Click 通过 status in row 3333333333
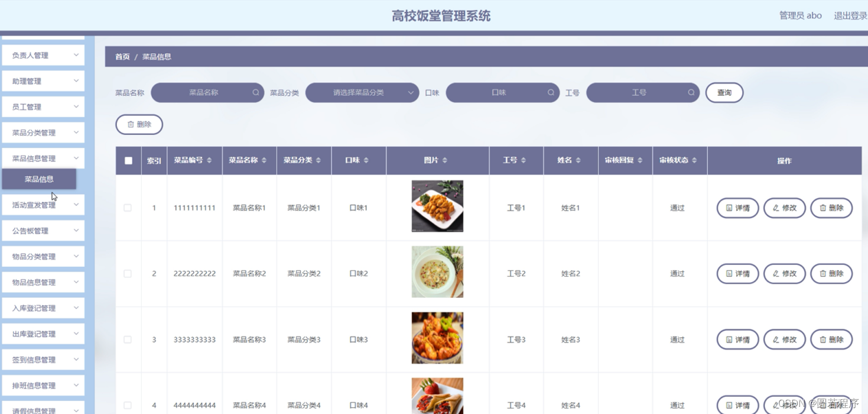The image size is (868, 414). [677, 339]
